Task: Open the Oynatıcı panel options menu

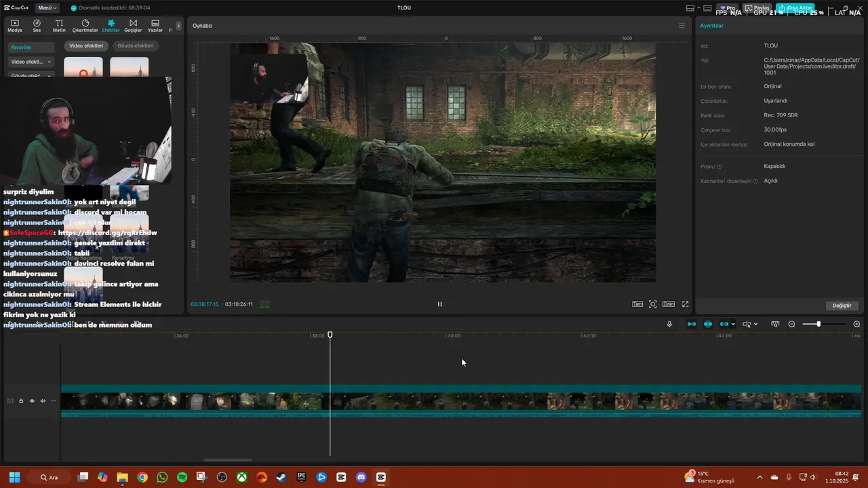Action: (x=682, y=26)
